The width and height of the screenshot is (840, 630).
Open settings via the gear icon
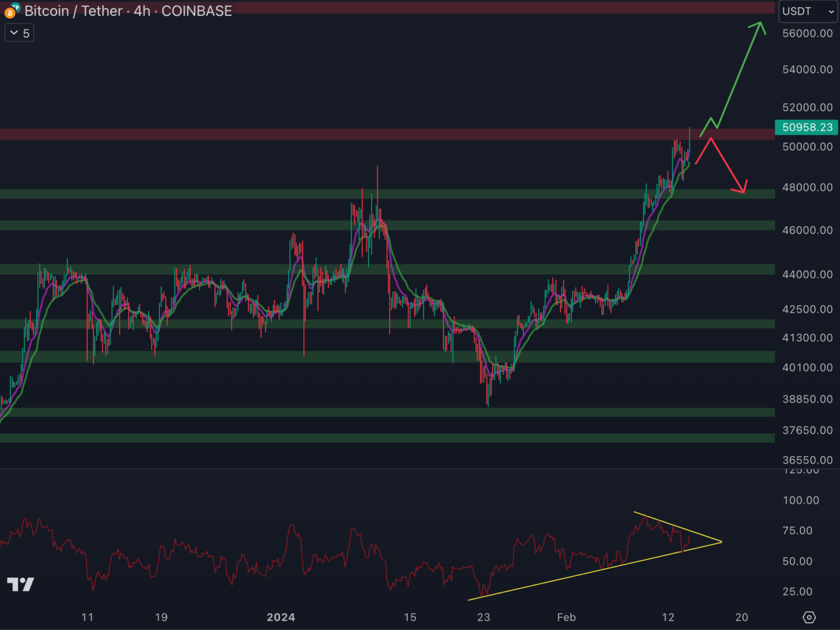click(810, 616)
